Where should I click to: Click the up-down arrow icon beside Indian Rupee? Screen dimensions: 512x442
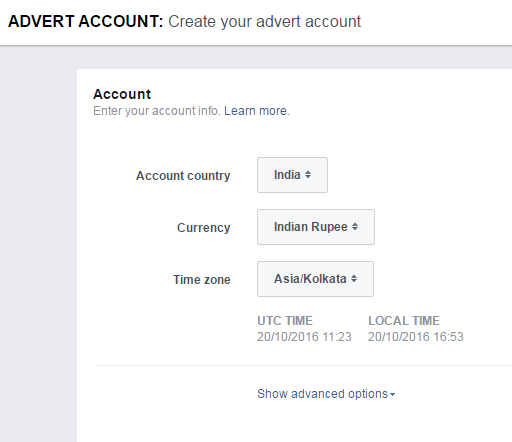coord(355,226)
